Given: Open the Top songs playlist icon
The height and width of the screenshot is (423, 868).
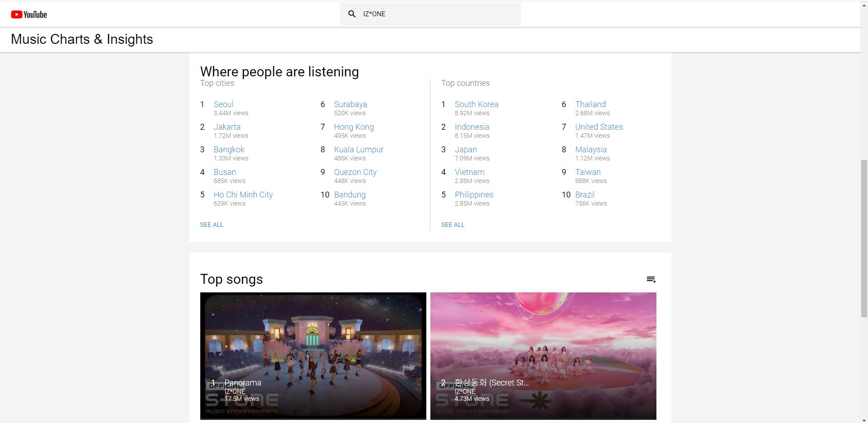Looking at the screenshot, I should click(651, 279).
